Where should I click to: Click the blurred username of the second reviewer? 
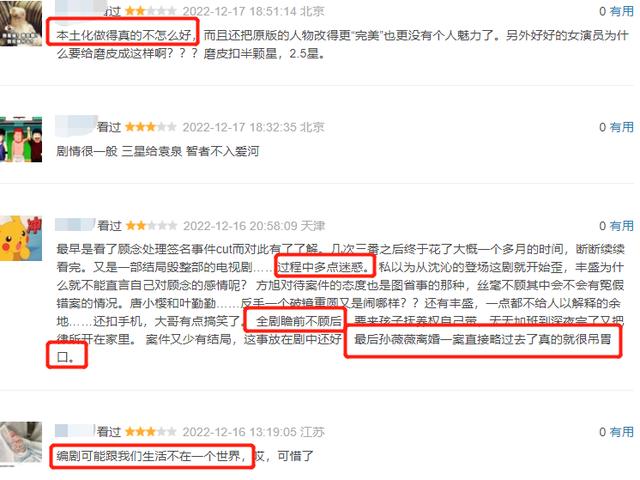point(76,126)
